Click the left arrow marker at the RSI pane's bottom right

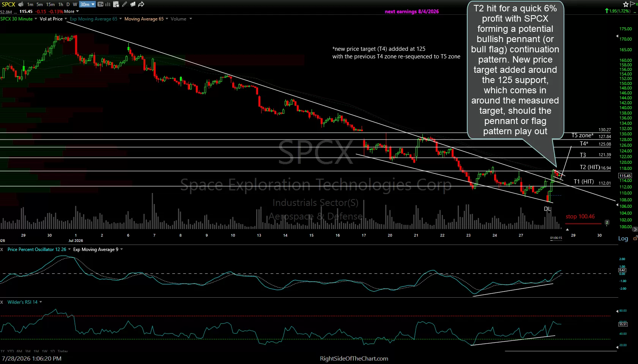617,347
